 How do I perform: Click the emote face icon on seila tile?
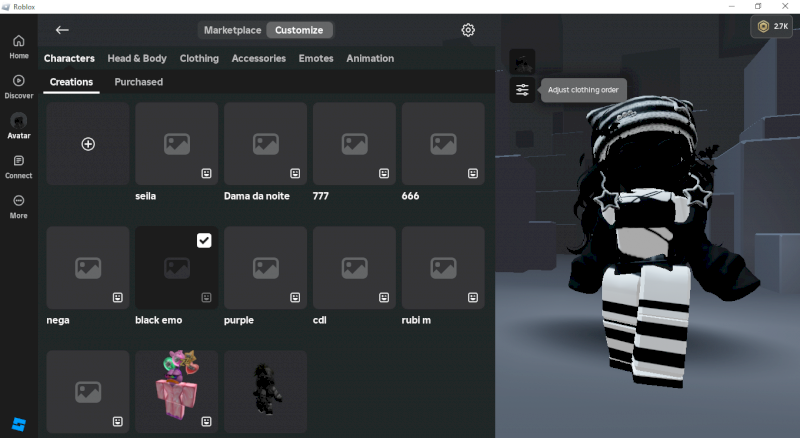click(206, 174)
